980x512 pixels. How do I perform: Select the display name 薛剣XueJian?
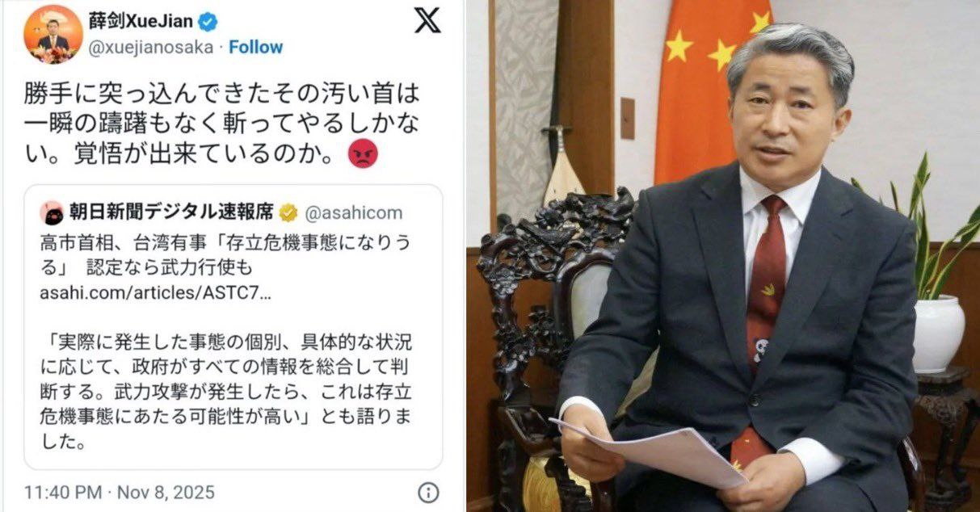(x=141, y=21)
